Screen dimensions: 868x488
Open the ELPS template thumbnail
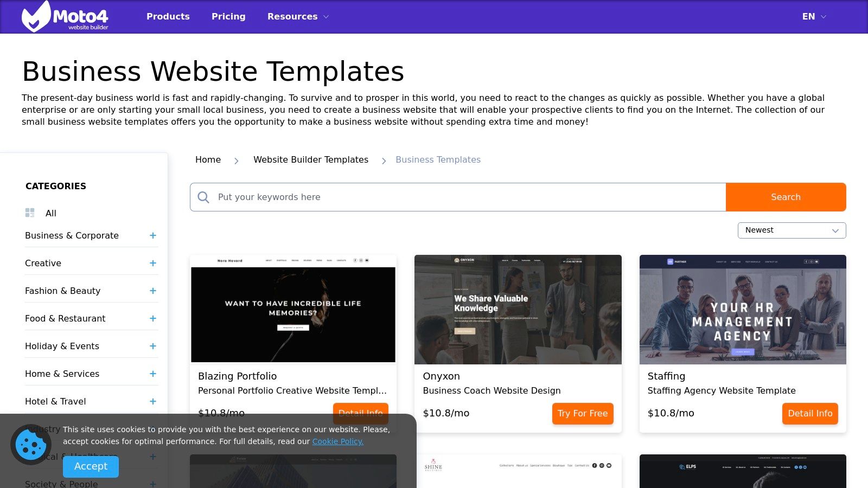coord(743,471)
